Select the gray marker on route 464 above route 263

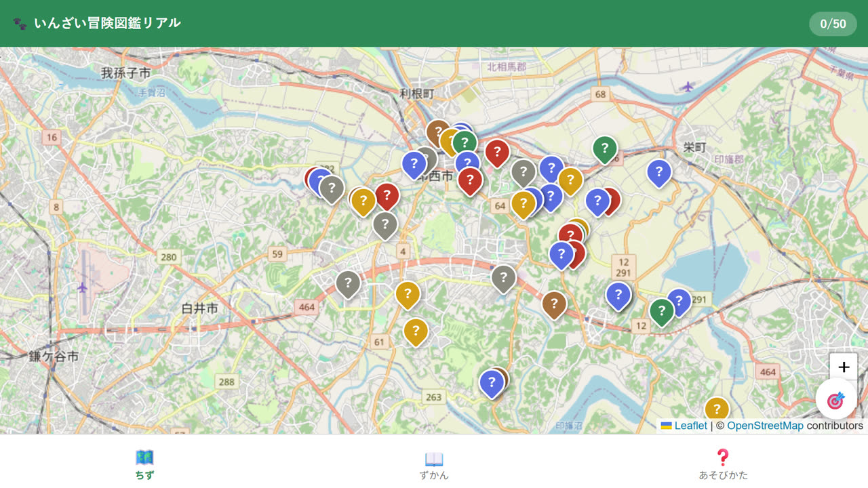[503, 278]
